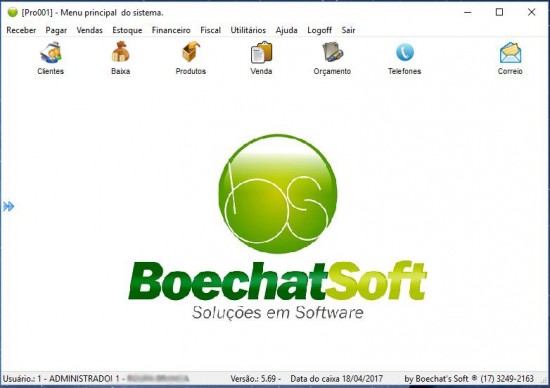
Task: Click the window title Menu principal text
Action: click(x=93, y=13)
